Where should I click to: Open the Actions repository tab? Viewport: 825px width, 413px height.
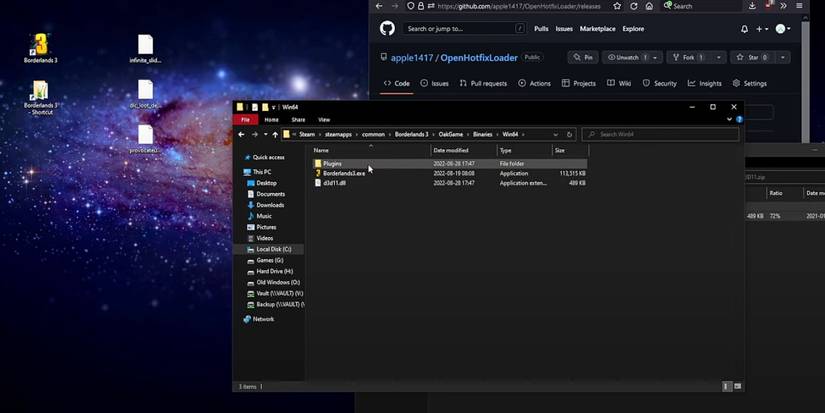coord(535,83)
